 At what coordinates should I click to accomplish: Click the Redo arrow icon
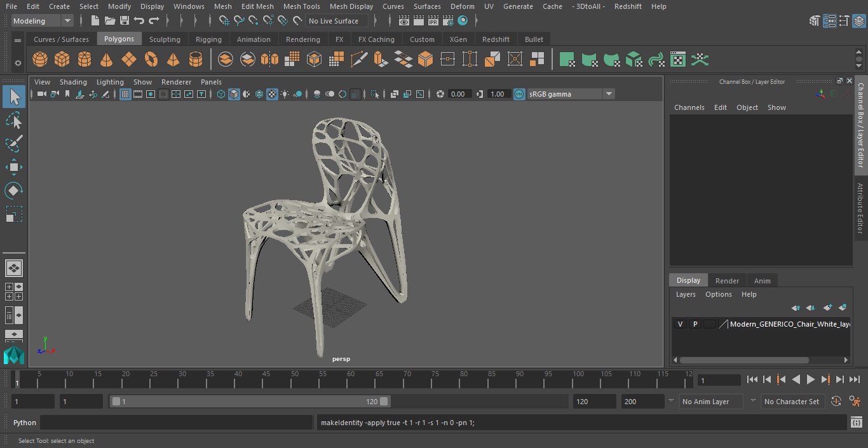click(153, 21)
